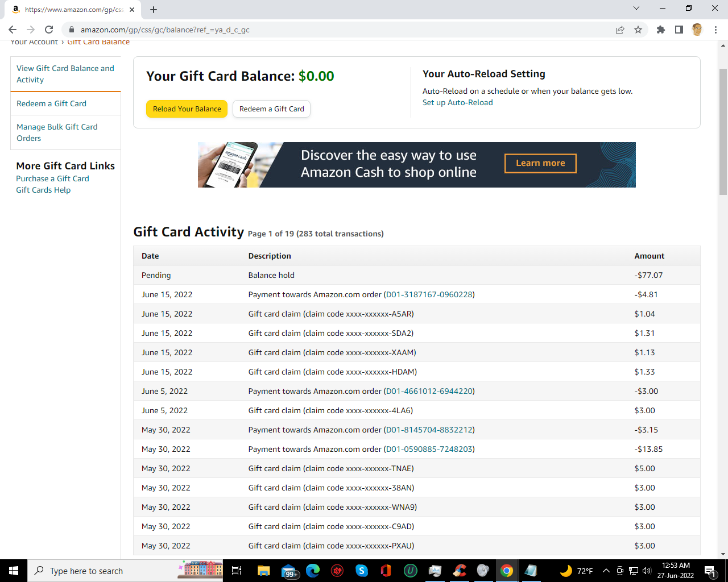Click the claim code xxxx-xxxxxx-PXAU row
Screen dimensions: 728x582
(416, 546)
